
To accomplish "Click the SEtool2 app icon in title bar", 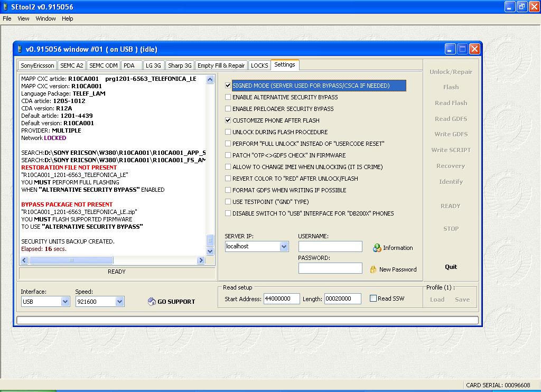I will coord(5,6).
